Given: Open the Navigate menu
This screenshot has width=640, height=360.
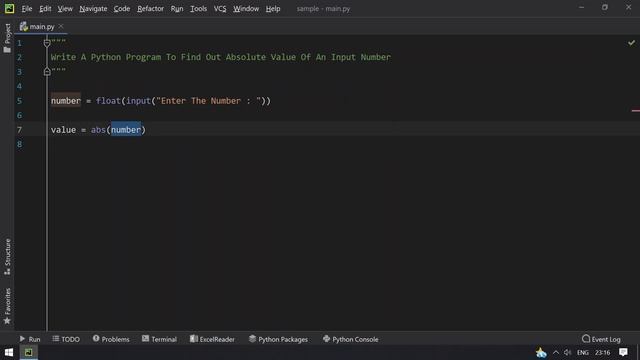Looking at the screenshot, I should pos(93,9).
